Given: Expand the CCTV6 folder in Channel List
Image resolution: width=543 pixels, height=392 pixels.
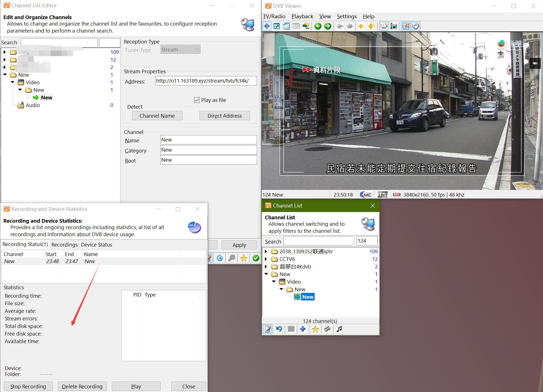Looking at the screenshot, I should [266, 259].
